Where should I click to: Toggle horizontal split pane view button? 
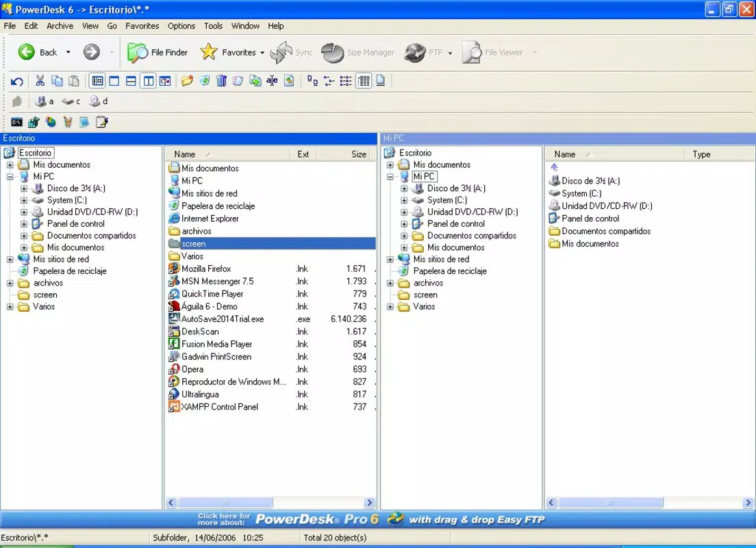click(131, 81)
